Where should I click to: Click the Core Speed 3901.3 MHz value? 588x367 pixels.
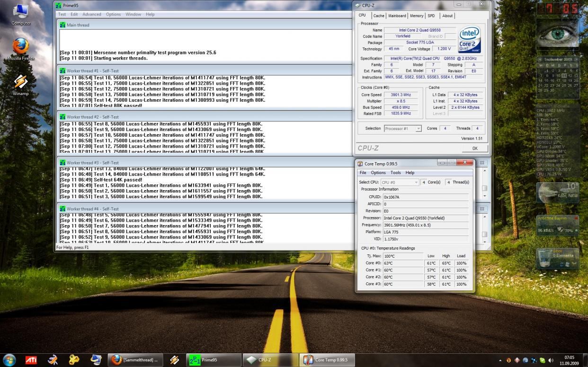pyautogui.click(x=401, y=95)
